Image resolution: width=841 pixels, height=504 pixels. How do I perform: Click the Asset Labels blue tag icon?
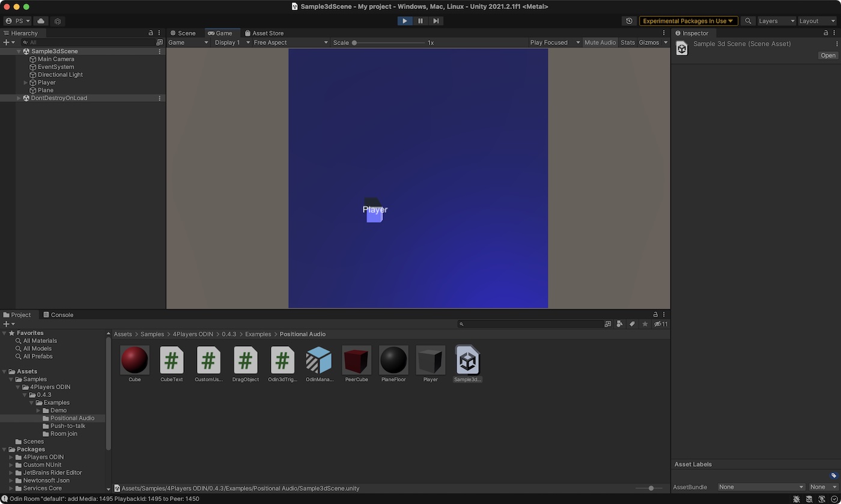[834, 475]
